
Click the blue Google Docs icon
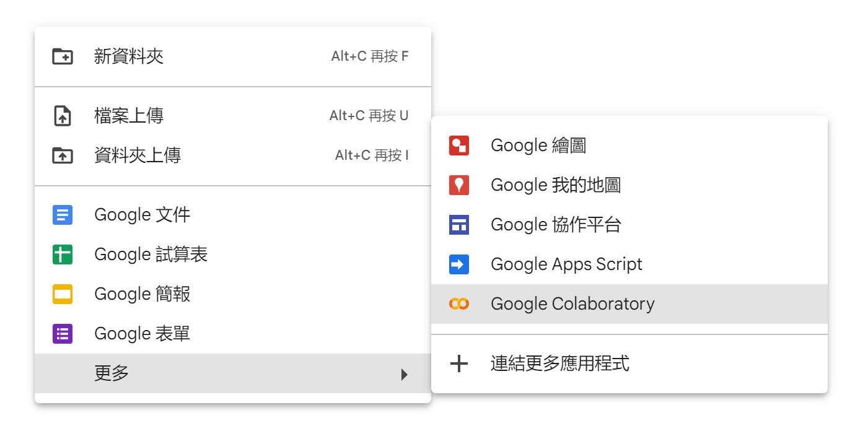point(63,215)
